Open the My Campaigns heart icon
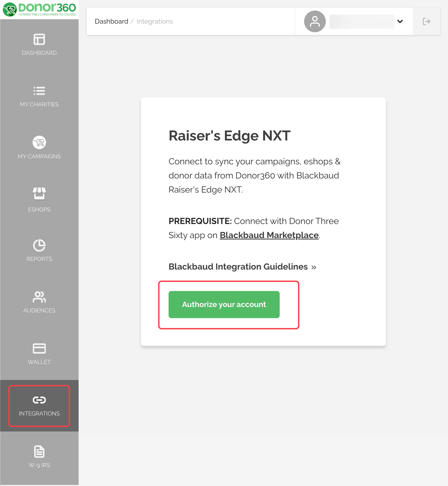 [x=39, y=142]
